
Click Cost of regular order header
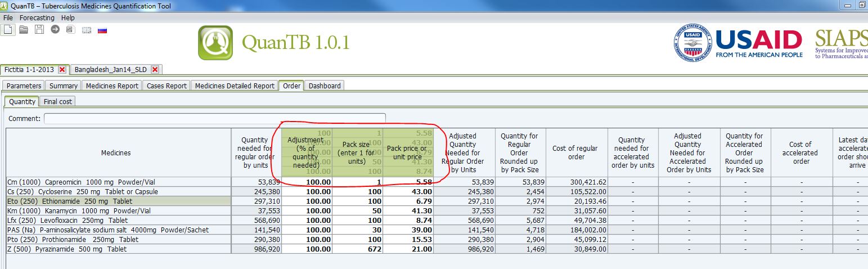tap(576, 153)
